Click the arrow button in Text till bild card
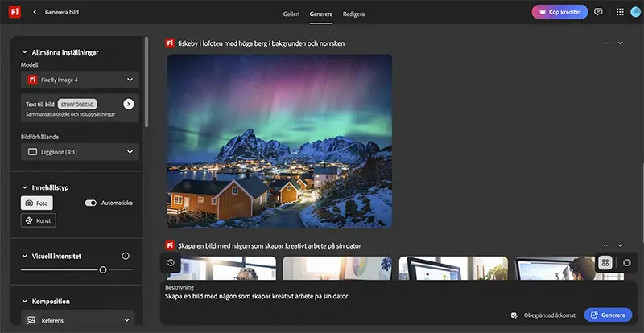The image size is (644, 333). click(129, 104)
